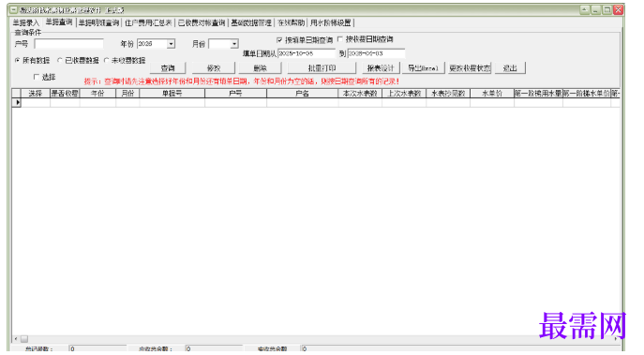This screenshot has width=644, height=355.
Task: Open the 基础数据管理 tab
Action: click(x=251, y=23)
